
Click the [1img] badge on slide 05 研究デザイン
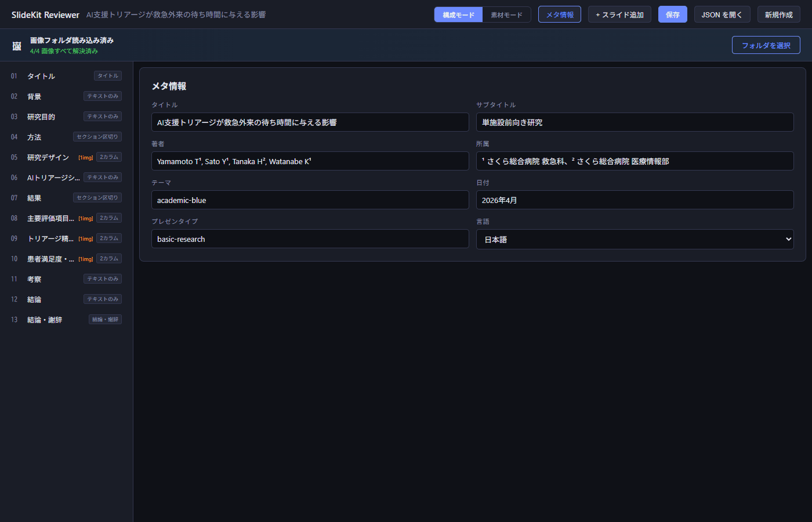[85, 157]
